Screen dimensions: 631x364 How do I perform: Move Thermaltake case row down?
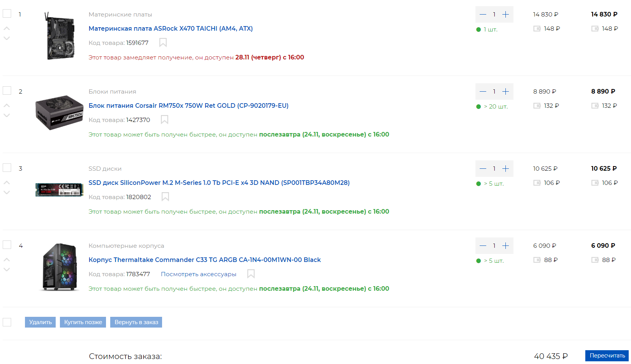[7, 269]
